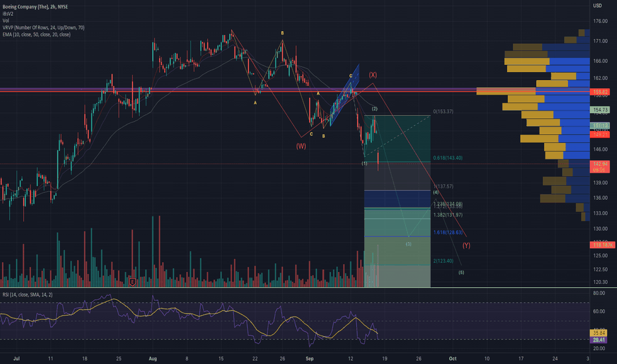This screenshot has width=617, height=364.
Task: Click the 60.00 RSI axis label
Action: point(599,311)
